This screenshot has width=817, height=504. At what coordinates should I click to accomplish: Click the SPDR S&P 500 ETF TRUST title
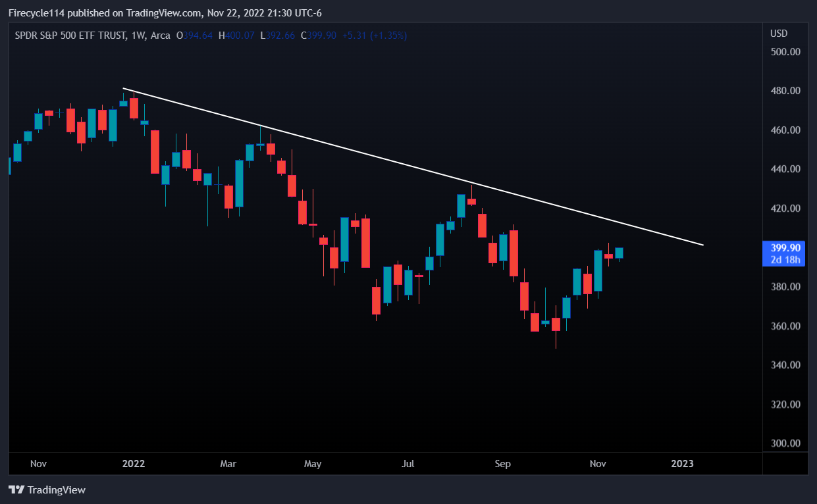point(70,36)
